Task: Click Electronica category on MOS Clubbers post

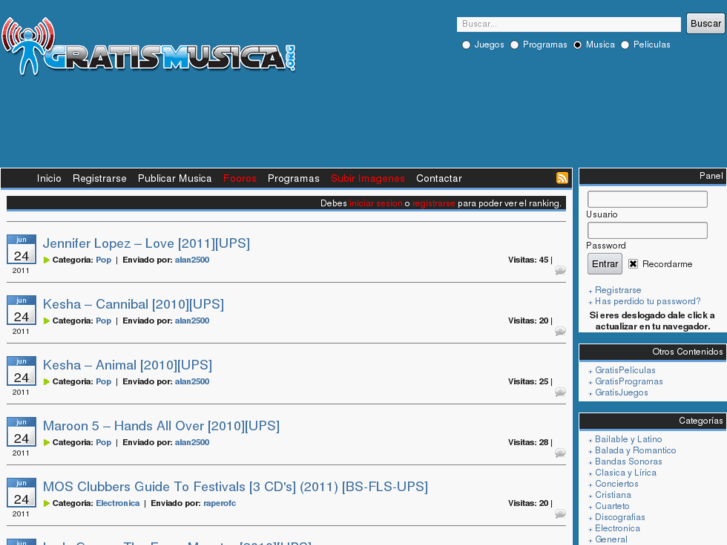Action: 118,503
